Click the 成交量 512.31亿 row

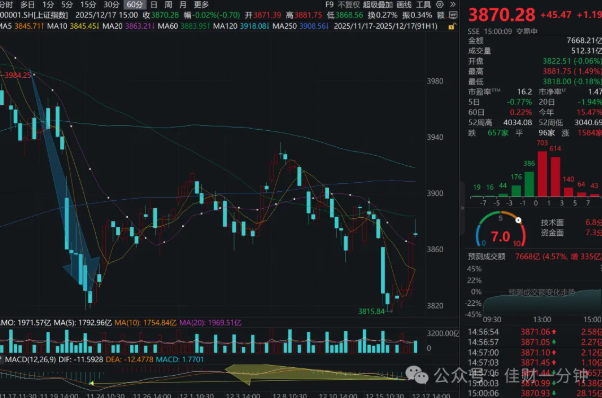point(535,51)
